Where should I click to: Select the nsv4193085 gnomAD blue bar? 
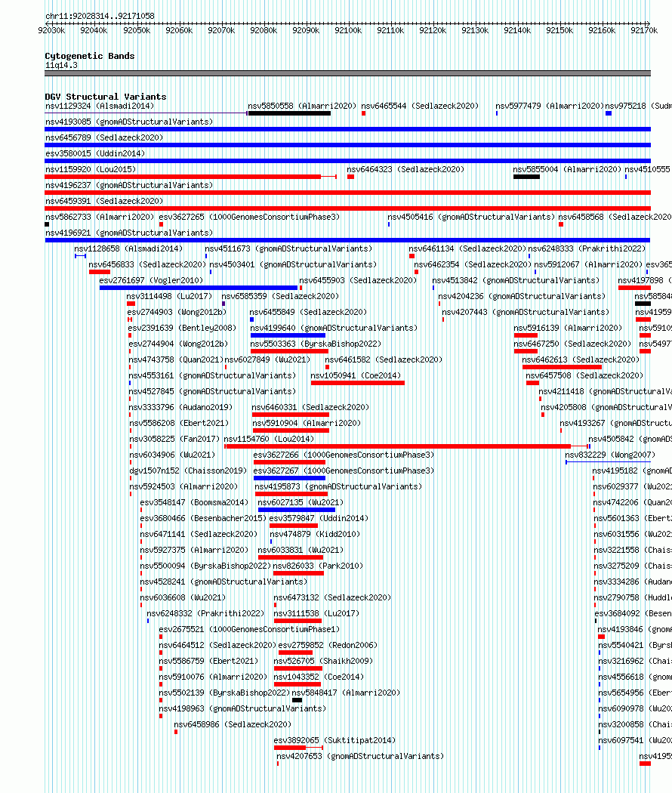(x=348, y=129)
